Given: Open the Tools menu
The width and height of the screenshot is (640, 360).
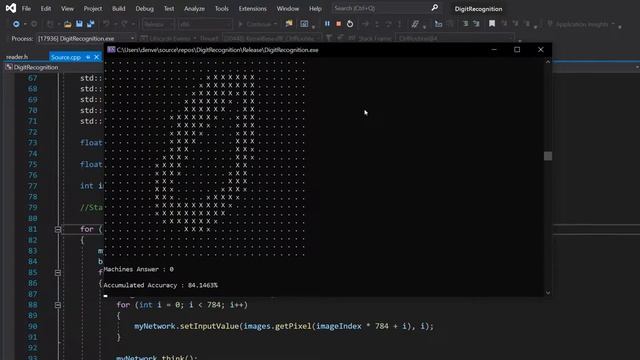Looking at the screenshot, I should coord(222,9).
